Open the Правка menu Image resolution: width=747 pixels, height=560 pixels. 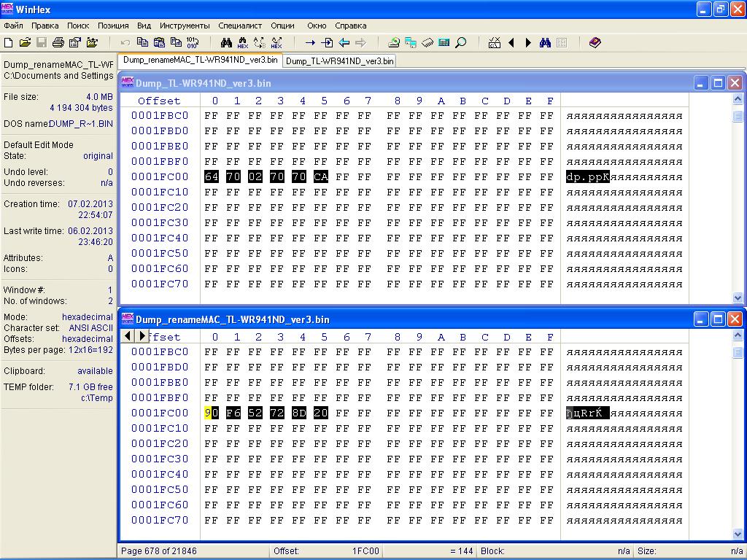click(x=44, y=26)
